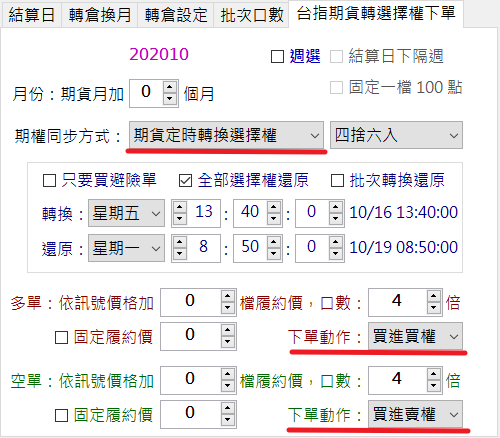Decrease the 空單 口數 multiplier below 4
The width and height of the screenshot is (500, 438).
click(433, 386)
